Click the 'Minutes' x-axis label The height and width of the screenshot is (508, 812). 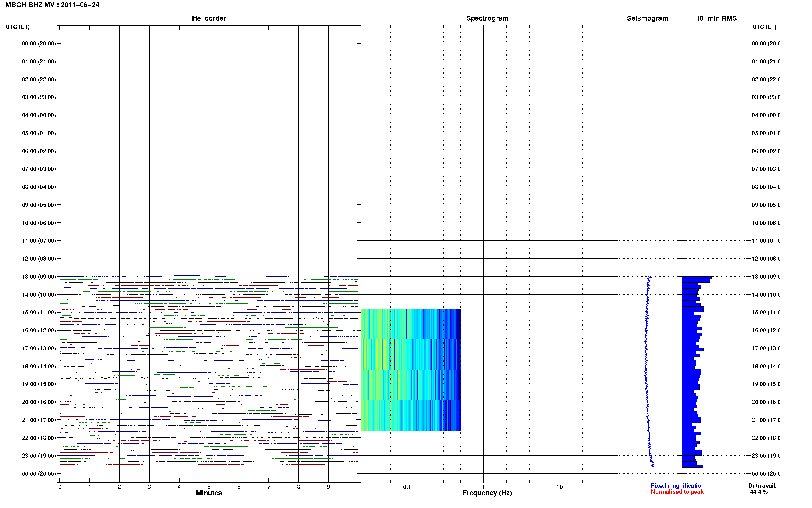coord(209,493)
